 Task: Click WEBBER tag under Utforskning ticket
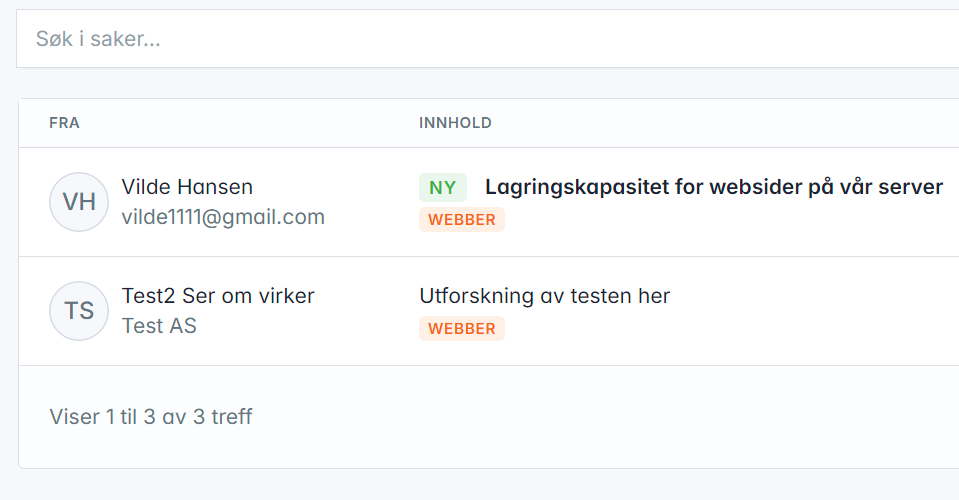tap(462, 328)
